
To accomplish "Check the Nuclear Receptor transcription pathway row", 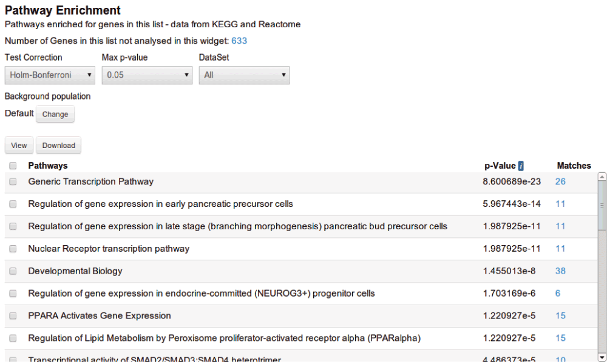I will (13, 249).
